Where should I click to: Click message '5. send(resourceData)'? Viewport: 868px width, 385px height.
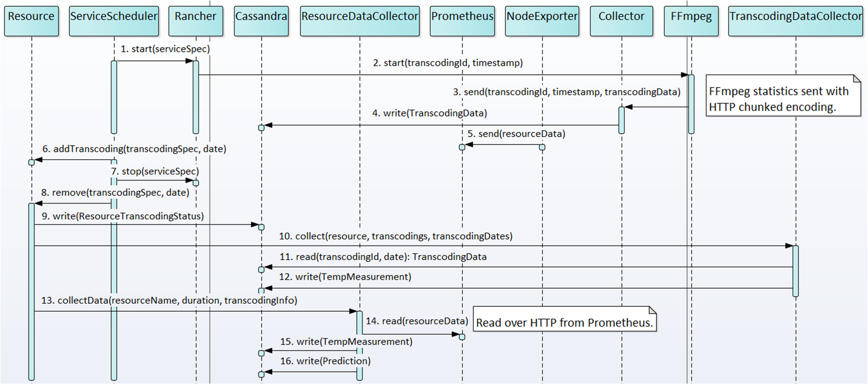point(517,134)
